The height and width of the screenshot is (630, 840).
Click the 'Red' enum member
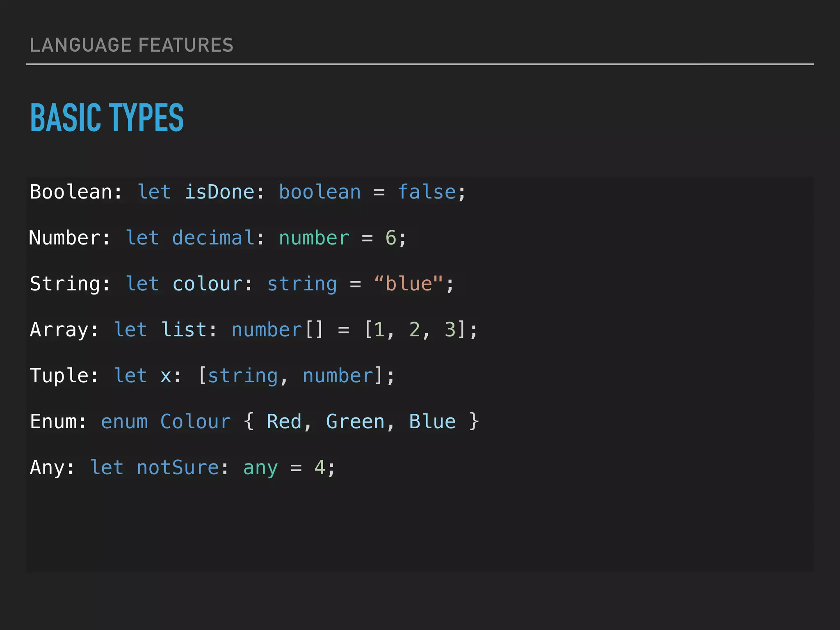pos(284,422)
